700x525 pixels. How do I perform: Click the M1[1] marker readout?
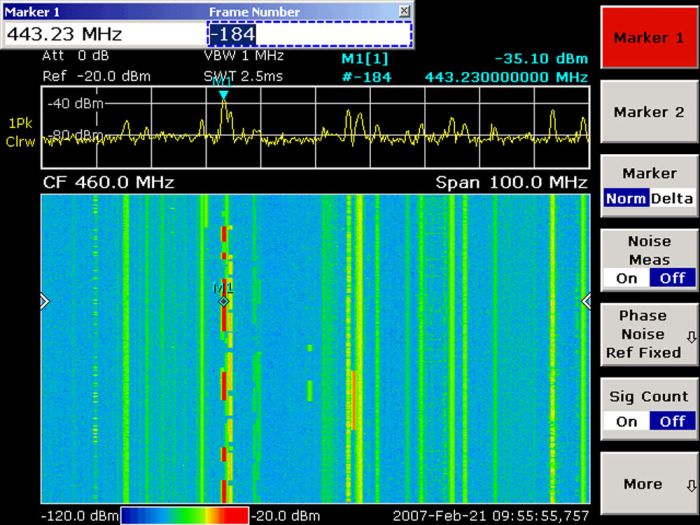(x=365, y=59)
